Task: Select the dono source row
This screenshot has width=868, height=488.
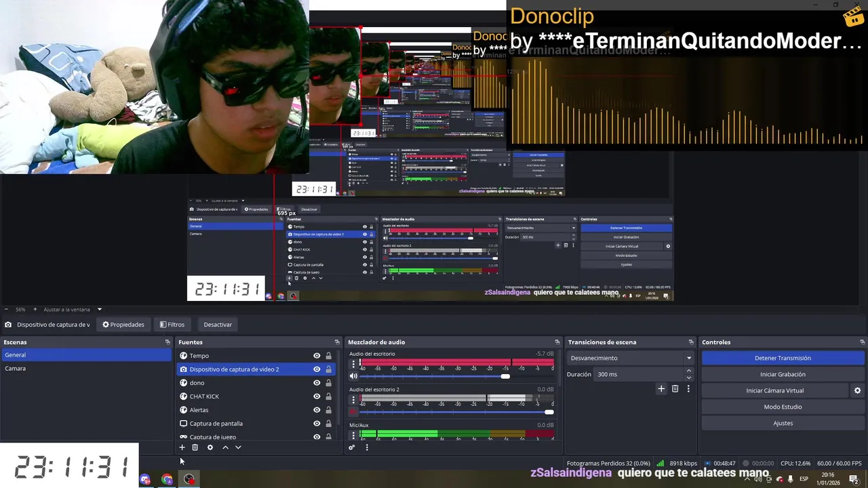Action: pos(256,383)
